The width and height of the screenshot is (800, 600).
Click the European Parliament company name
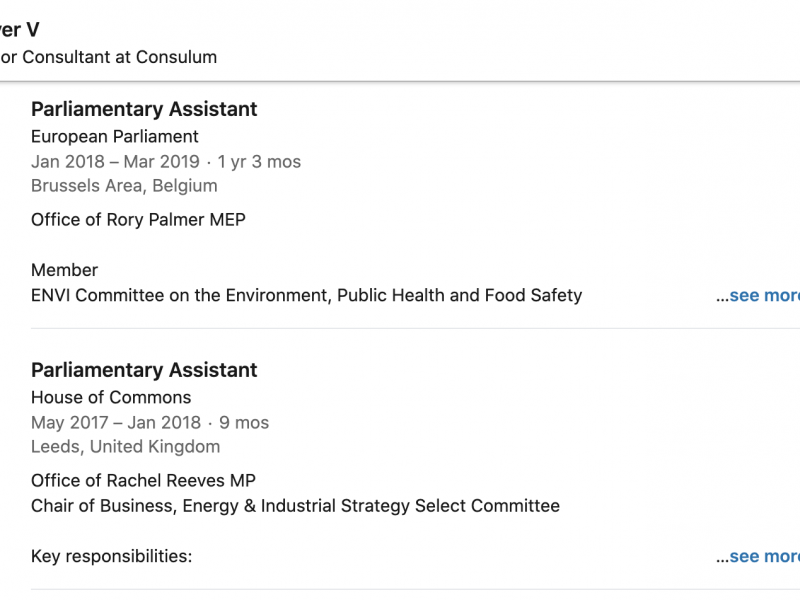[115, 137]
